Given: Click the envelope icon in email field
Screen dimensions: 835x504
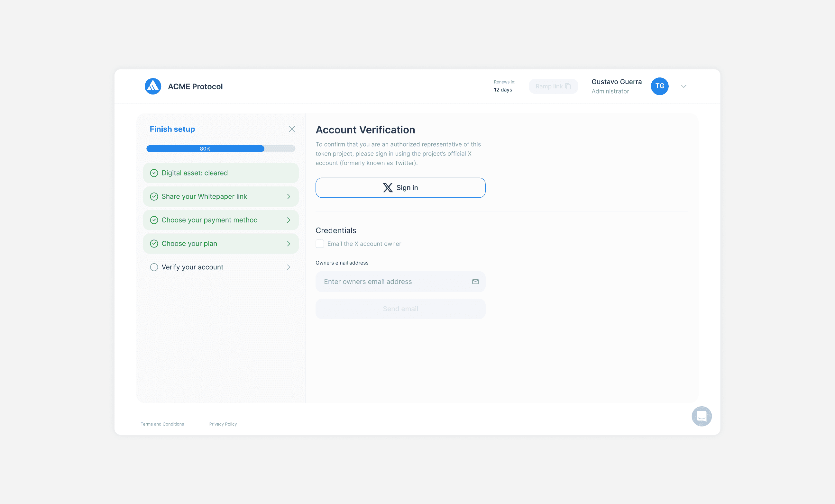Looking at the screenshot, I should (x=475, y=282).
